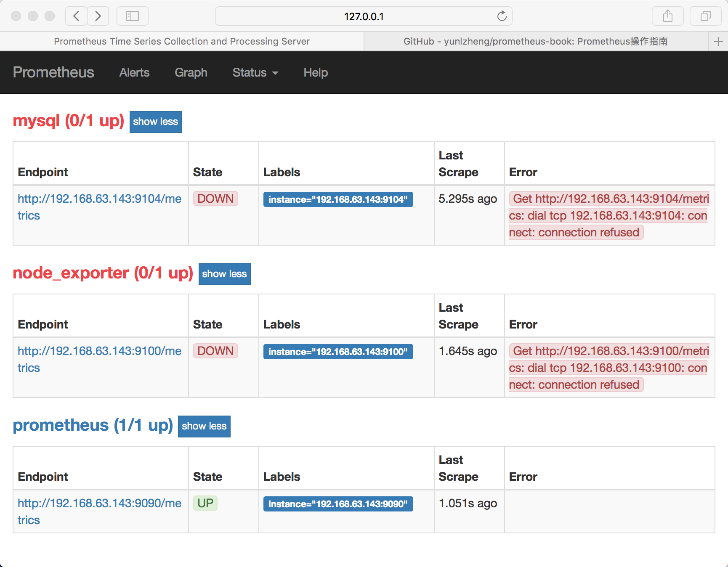Viewport: 728px width, 567px height.
Task: Show all tabs overview icon
Action: [x=706, y=16]
